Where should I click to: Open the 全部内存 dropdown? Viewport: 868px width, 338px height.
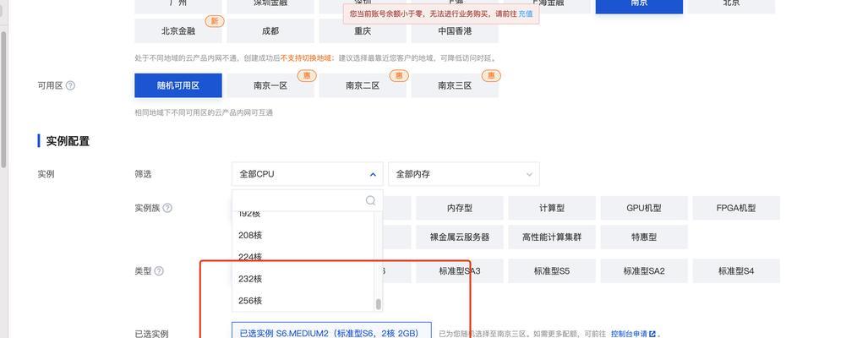(464, 174)
